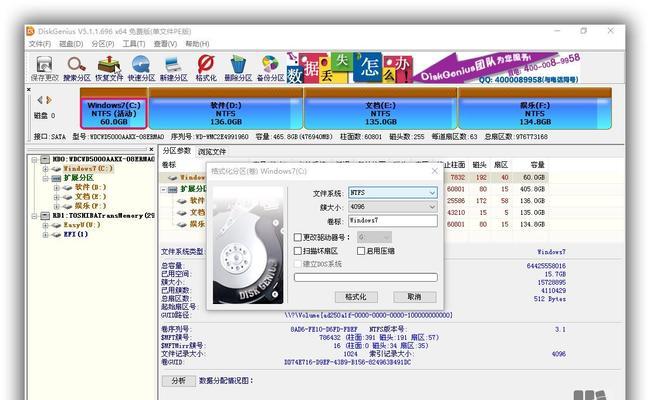
Task: Click the Save Changes (保存更改) toolbar icon
Action: coord(44,68)
